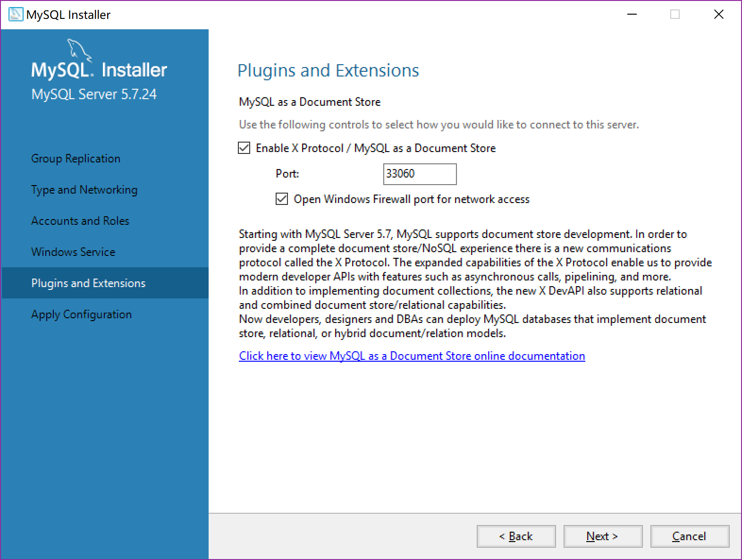Toggle Enable X Protocol checkbox

coord(244,148)
